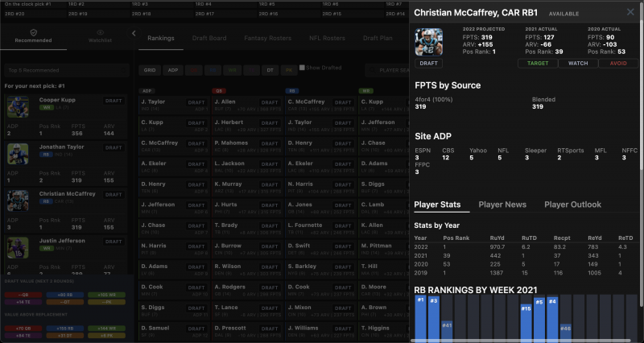Click Cooper Kupp's player photo

pos(18,107)
